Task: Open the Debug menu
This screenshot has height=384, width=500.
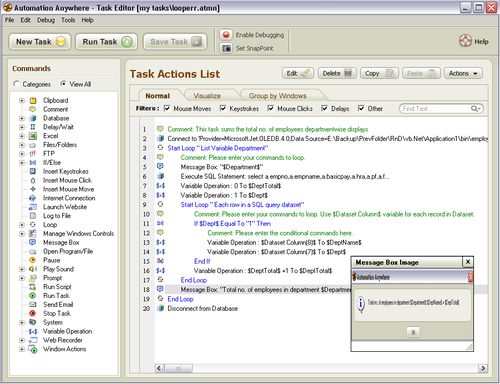Action: [46, 20]
